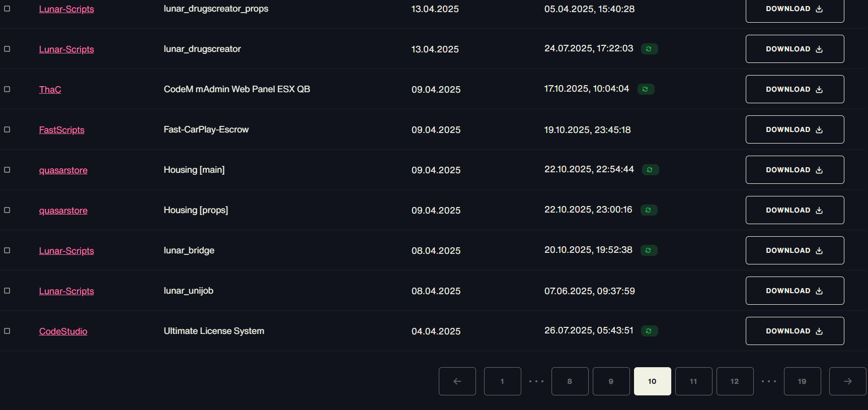Select current page 10 button

653,381
